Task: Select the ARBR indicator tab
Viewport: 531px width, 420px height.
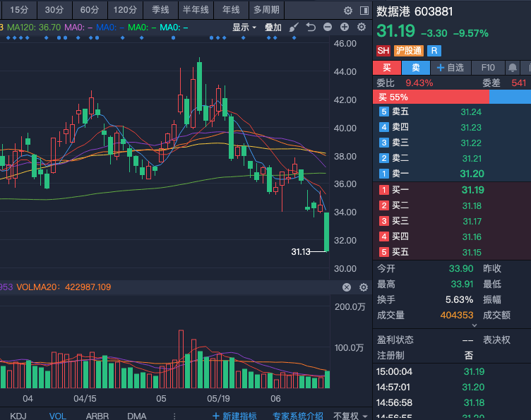Action: [97, 416]
